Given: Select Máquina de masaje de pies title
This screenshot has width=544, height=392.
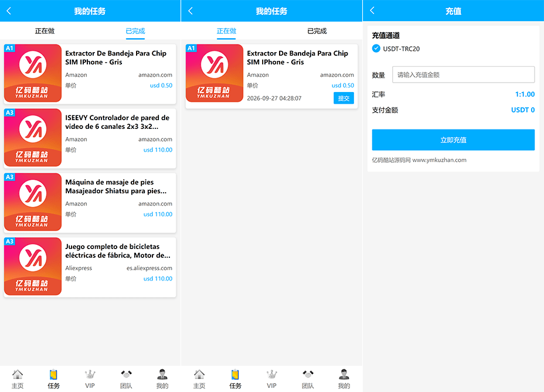Looking at the screenshot, I should tap(116, 187).
